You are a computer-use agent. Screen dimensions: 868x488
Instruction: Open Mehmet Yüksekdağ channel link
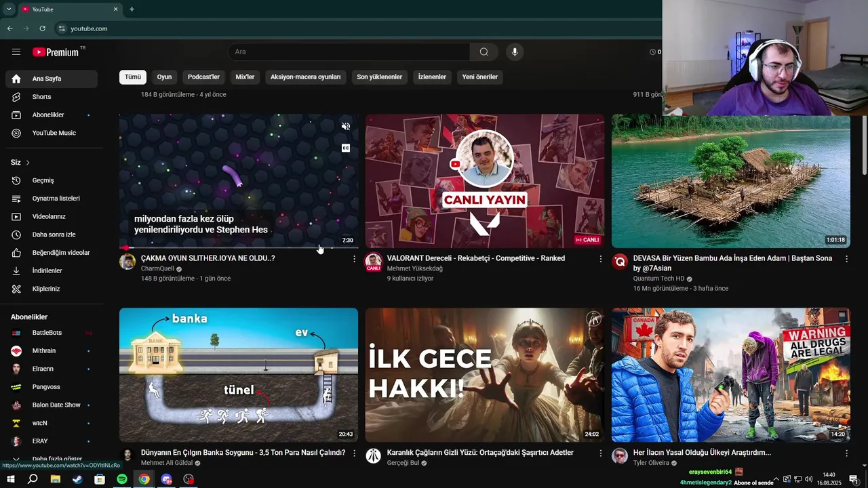point(414,269)
